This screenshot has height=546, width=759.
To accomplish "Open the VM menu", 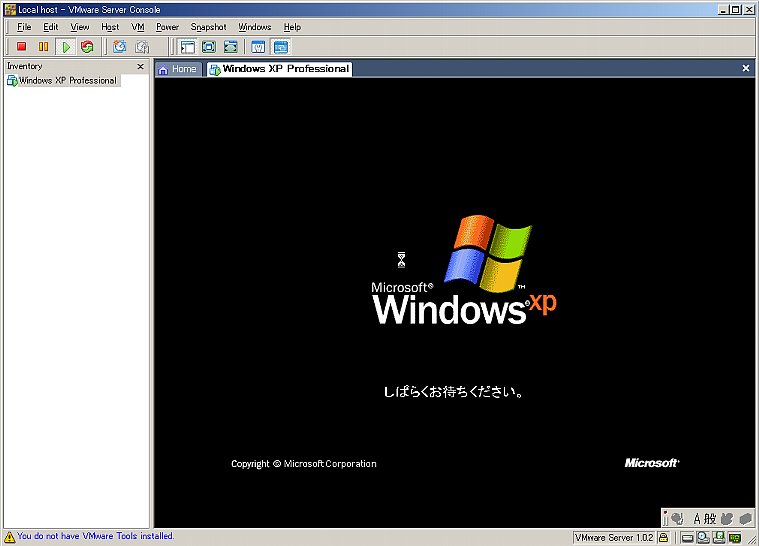I will [x=138, y=27].
